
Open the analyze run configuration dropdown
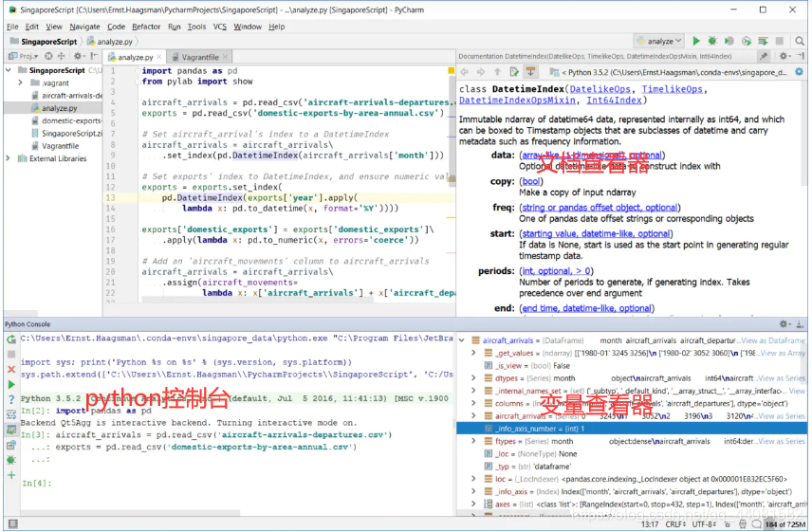tap(659, 41)
